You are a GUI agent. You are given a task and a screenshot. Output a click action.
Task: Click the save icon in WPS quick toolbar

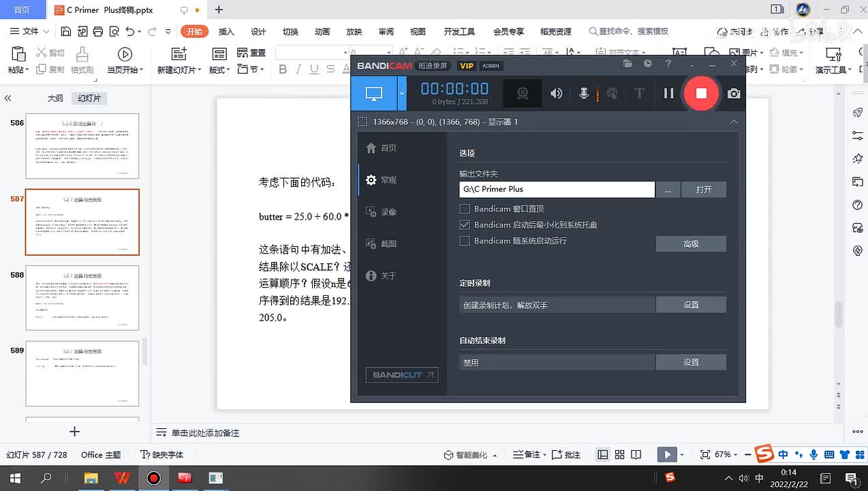click(x=66, y=31)
